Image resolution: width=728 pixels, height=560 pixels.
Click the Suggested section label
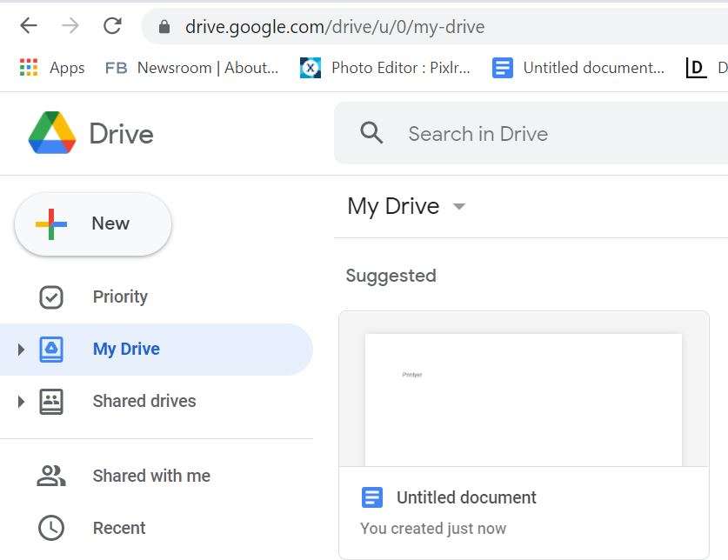(x=391, y=276)
